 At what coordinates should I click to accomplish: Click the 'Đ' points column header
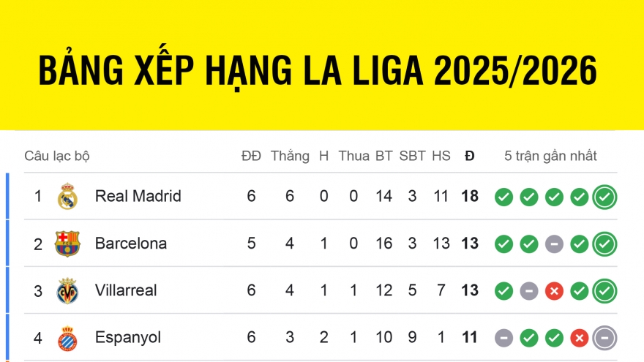point(469,156)
